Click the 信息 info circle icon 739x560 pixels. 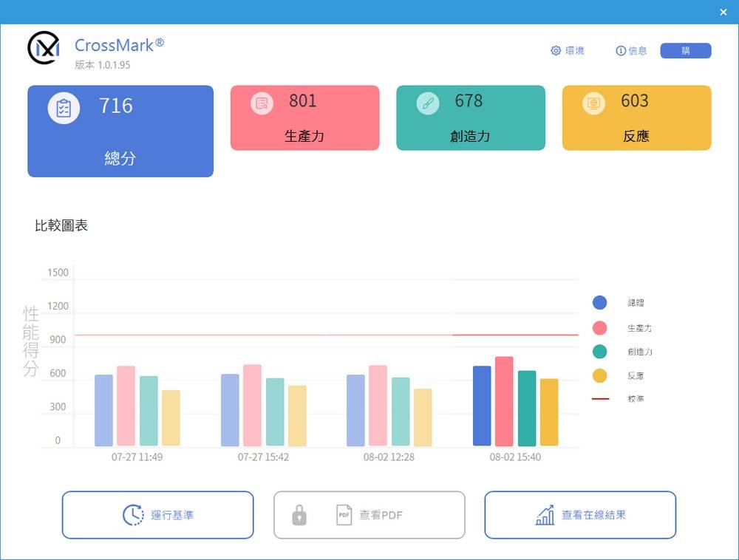click(x=621, y=50)
